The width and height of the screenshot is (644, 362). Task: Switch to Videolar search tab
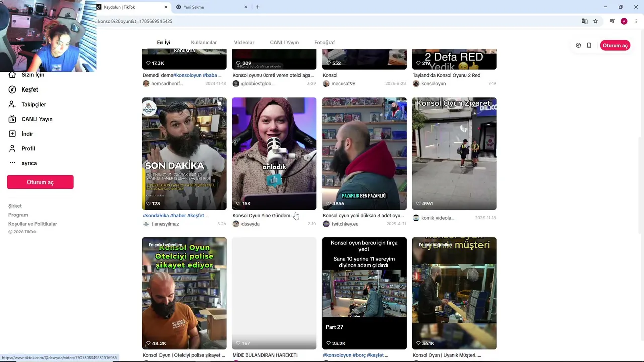[x=244, y=43]
